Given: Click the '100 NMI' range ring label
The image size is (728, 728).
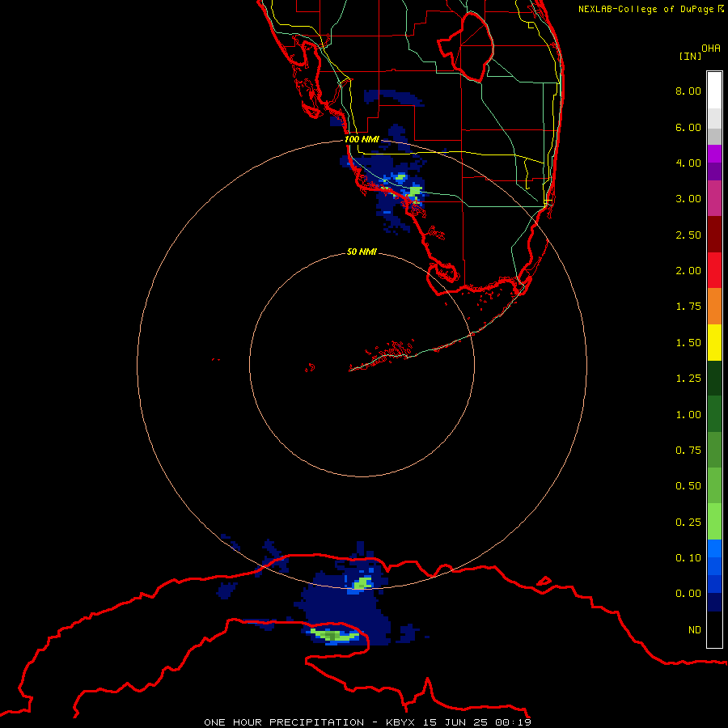Looking at the screenshot, I should pyautogui.click(x=362, y=139).
